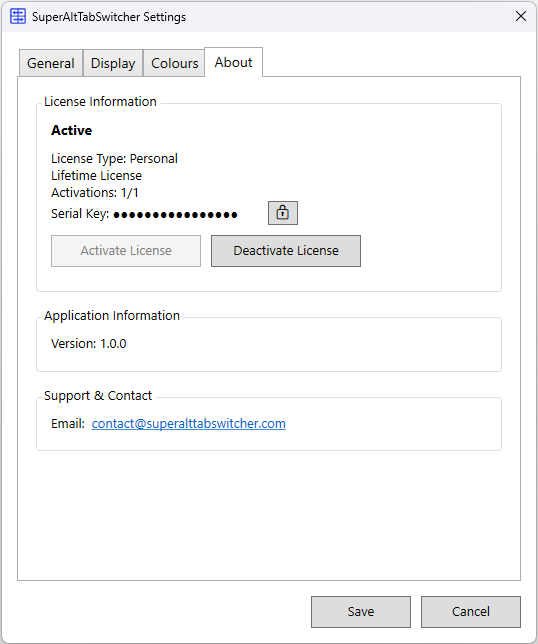Click the Deactivate License button
The width and height of the screenshot is (538, 644).
pos(286,251)
